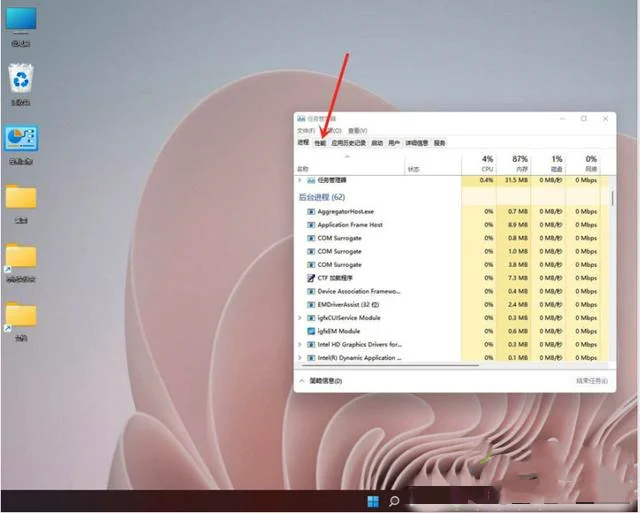Select the CTF 加载程序 process icon
Screen dimensions: 640x513
pos(311,277)
